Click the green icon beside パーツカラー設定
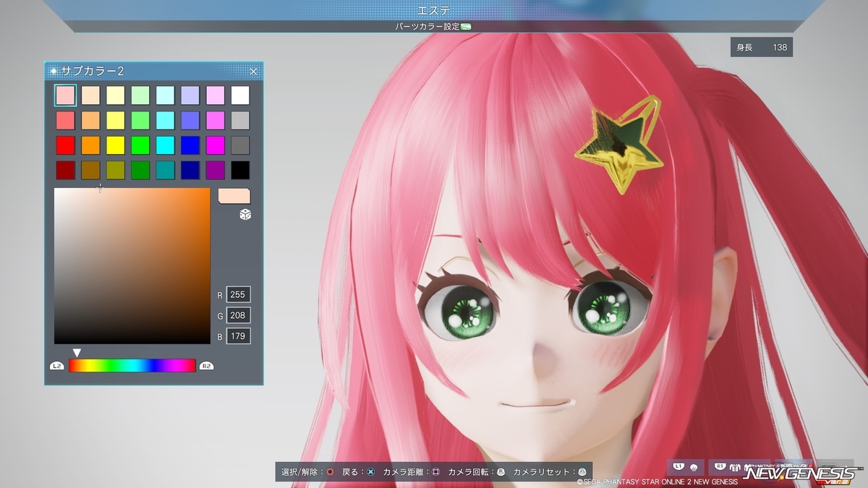 coord(466,27)
